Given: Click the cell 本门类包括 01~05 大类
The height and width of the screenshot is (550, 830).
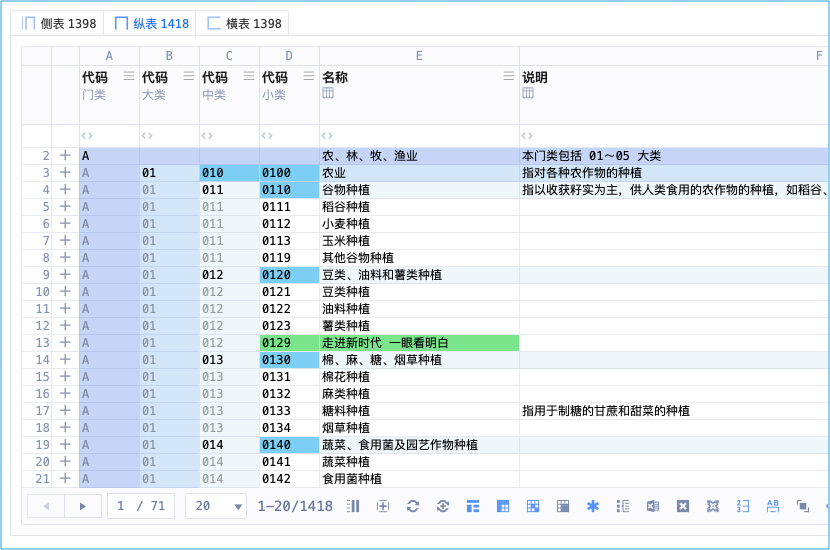Looking at the screenshot, I should click(x=675, y=156).
